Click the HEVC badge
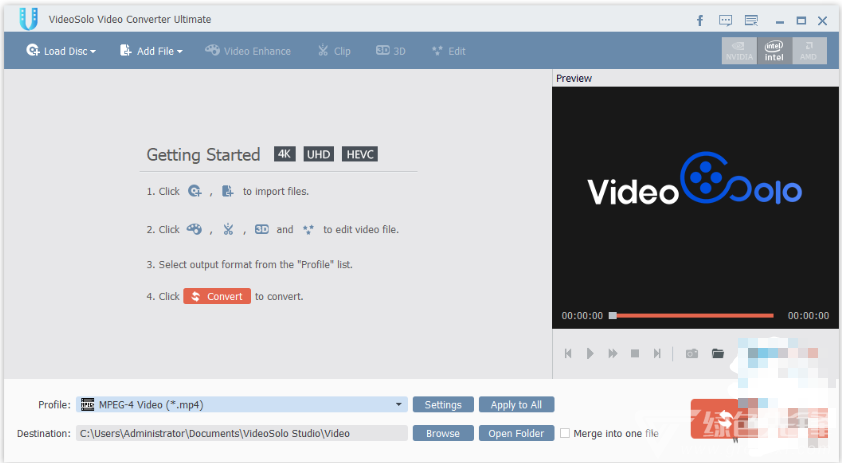Viewport: 842px width, 463px height. click(360, 154)
